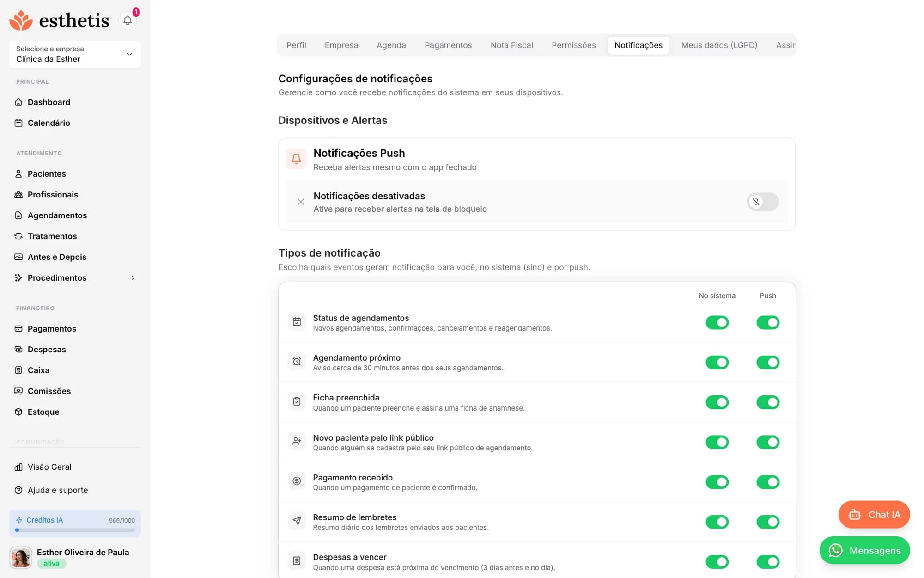Viewport: 924px width, 578px height.
Task: Click the Procedimentos sparkle icon
Action: click(x=18, y=278)
